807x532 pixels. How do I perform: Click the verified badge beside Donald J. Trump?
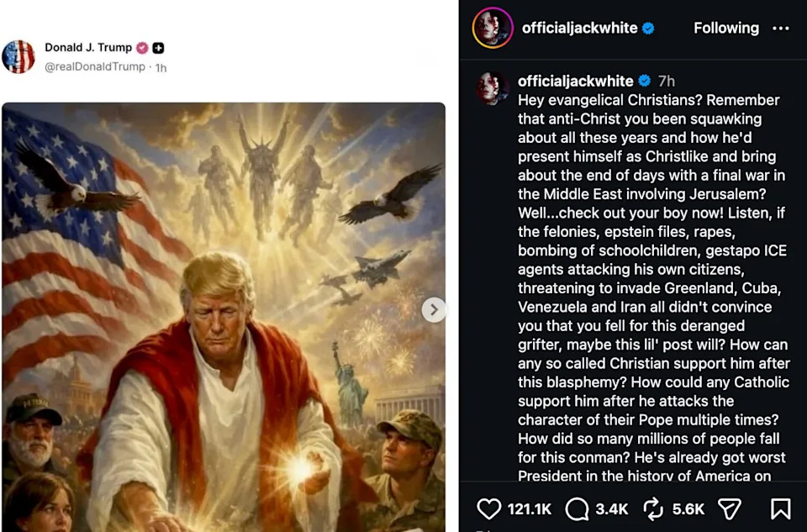pos(143,48)
